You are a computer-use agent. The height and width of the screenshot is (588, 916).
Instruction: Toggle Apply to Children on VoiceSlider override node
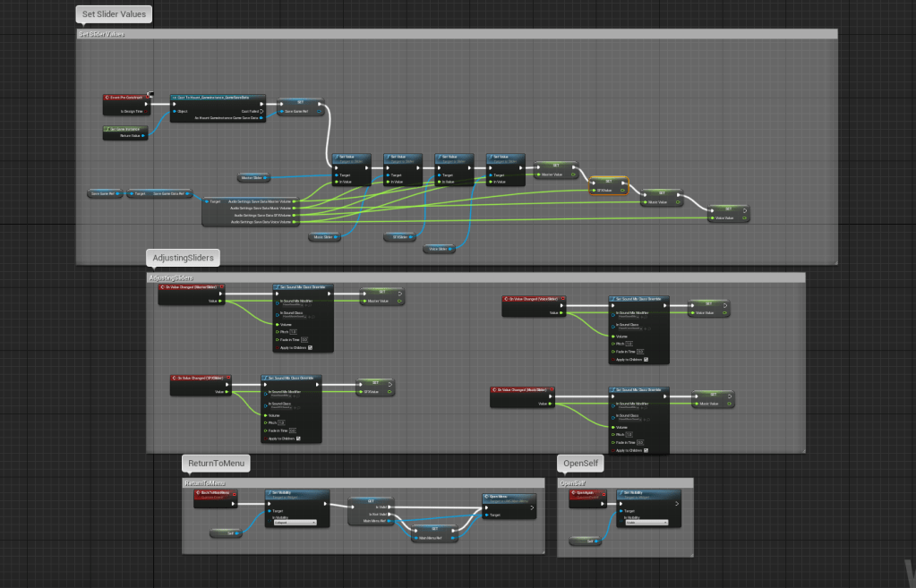pyautogui.click(x=646, y=360)
